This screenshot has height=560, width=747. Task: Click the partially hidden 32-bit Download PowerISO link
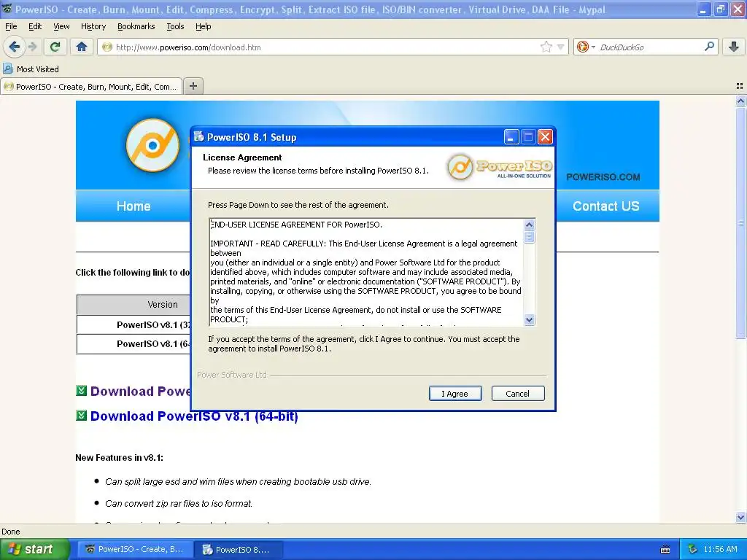140,392
